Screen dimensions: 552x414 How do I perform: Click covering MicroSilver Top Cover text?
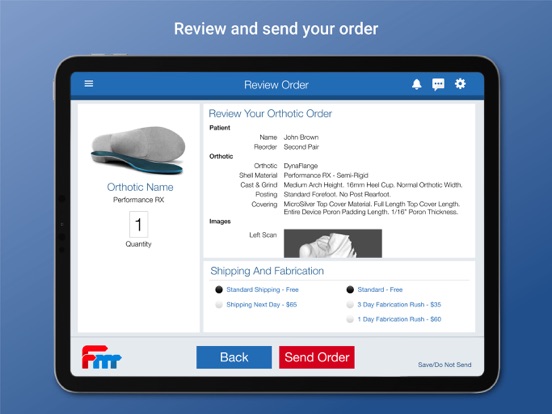click(371, 208)
